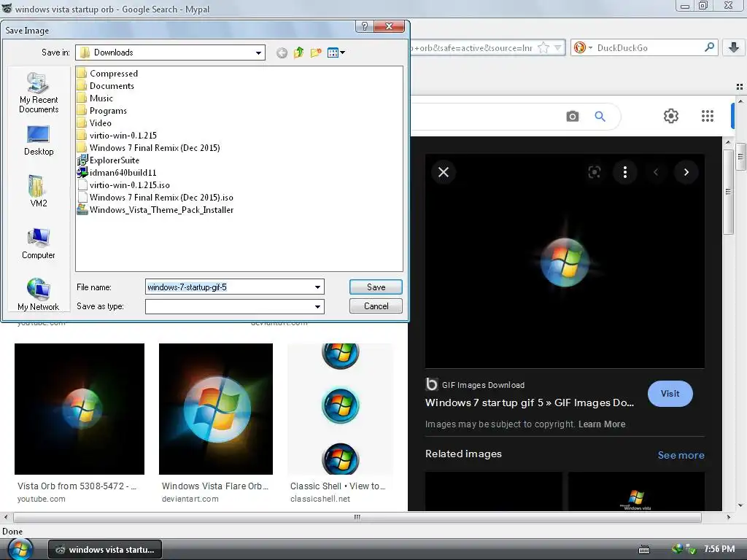
Task: Click the system tray keyboard icon
Action: 644,550
